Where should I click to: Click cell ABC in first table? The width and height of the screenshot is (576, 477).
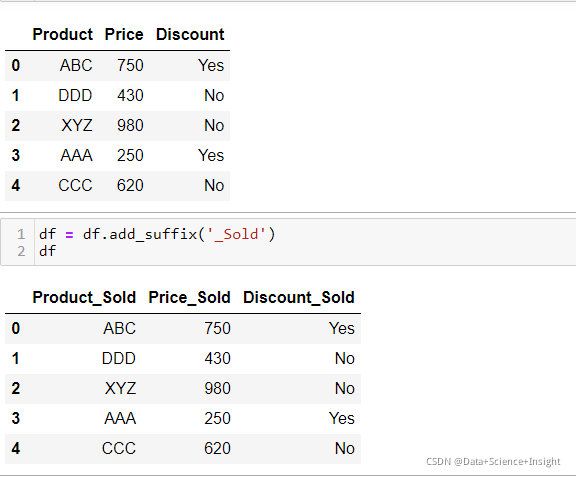pyautogui.click(x=76, y=66)
